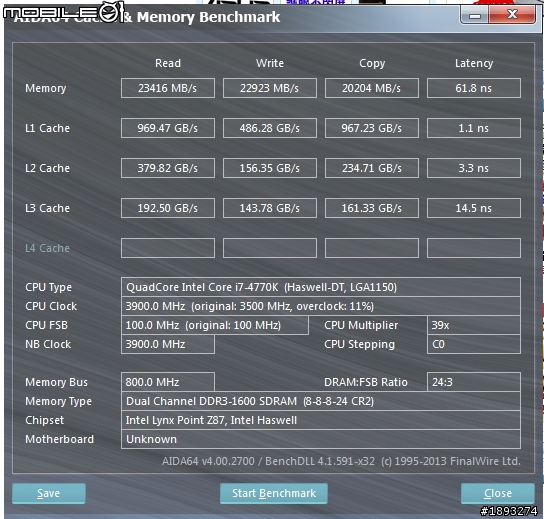Click the Write column header
The image size is (544, 519).
tap(270, 63)
